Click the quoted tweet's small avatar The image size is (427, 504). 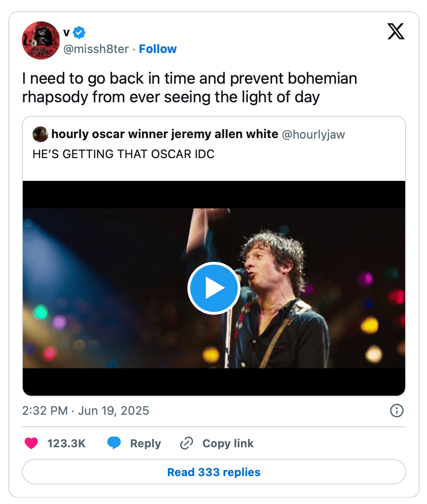[x=40, y=134]
